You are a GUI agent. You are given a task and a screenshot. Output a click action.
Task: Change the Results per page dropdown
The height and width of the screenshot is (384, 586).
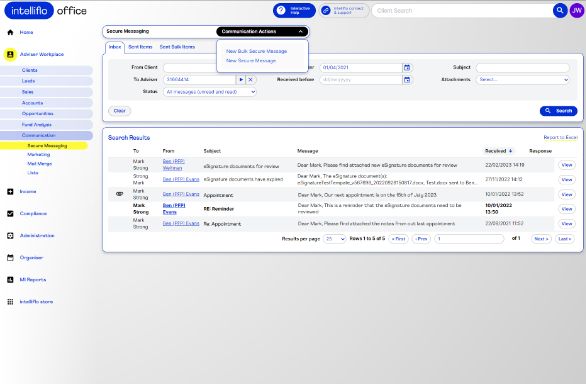coord(334,239)
